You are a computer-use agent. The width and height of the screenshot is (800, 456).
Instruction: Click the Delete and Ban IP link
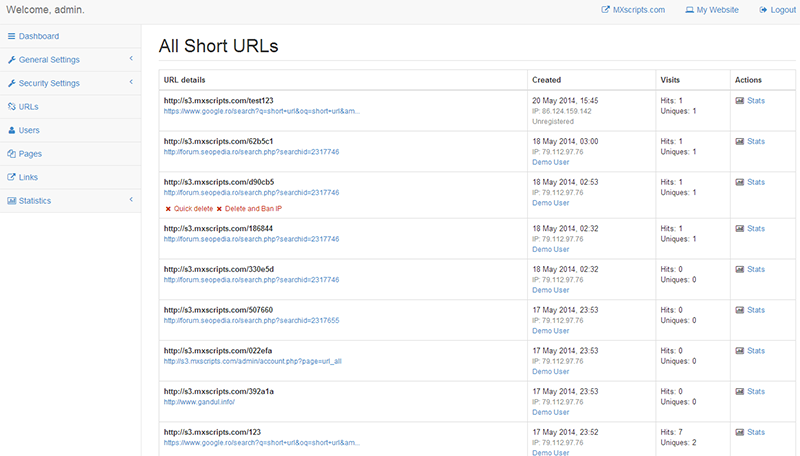(x=253, y=209)
